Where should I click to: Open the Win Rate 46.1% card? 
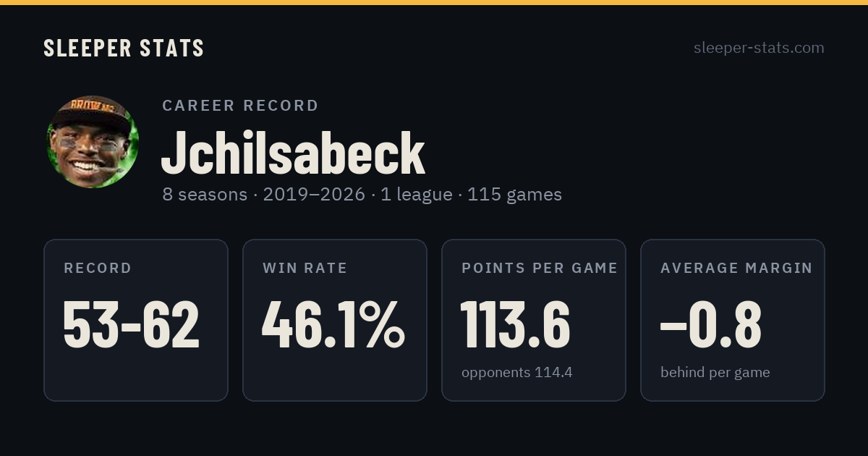[335, 320]
